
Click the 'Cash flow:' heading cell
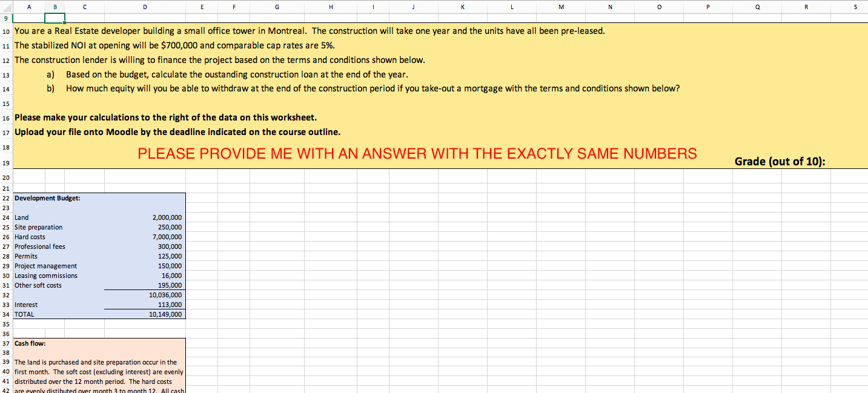point(30,343)
